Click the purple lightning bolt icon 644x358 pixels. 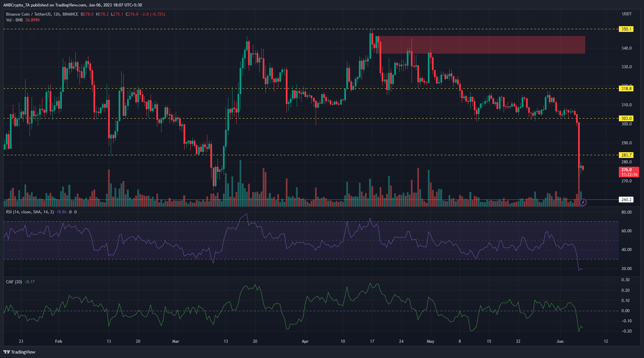(583, 202)
